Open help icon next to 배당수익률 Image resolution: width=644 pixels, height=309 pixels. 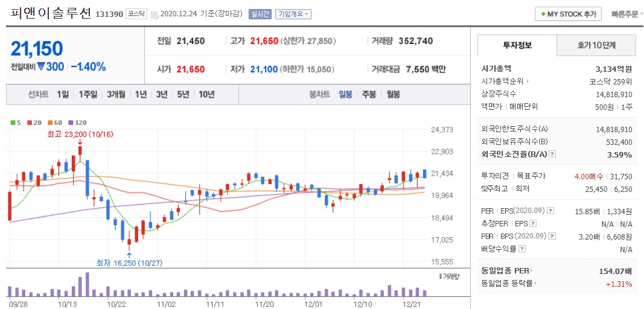tap(522, 249)
